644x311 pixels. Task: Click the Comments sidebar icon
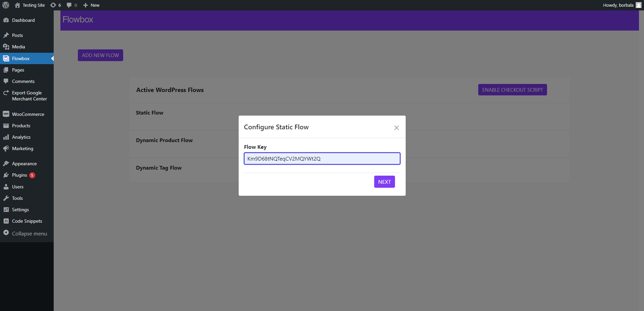click(6, 81)
